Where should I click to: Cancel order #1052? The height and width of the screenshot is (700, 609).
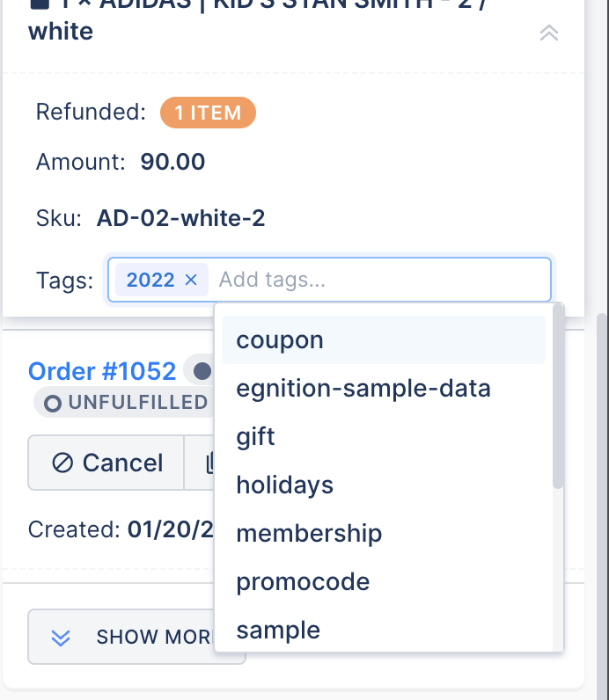click(x=106, y=463)
